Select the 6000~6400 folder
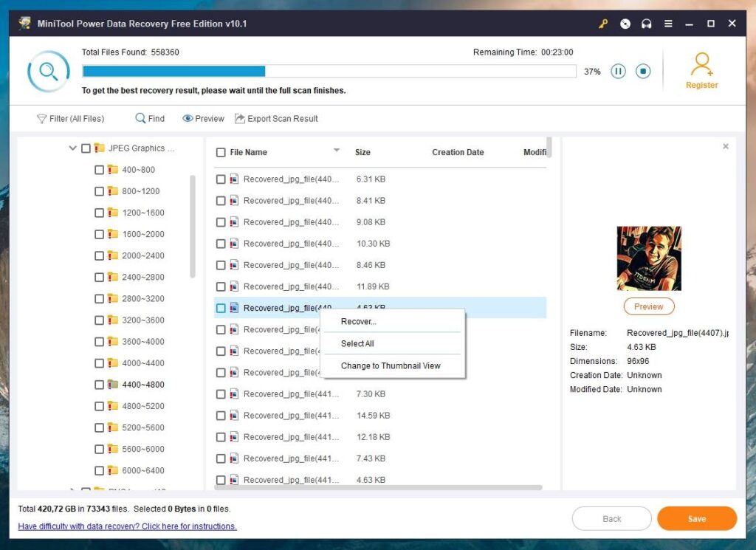This screenshot has width=756, height=550. 142,470
